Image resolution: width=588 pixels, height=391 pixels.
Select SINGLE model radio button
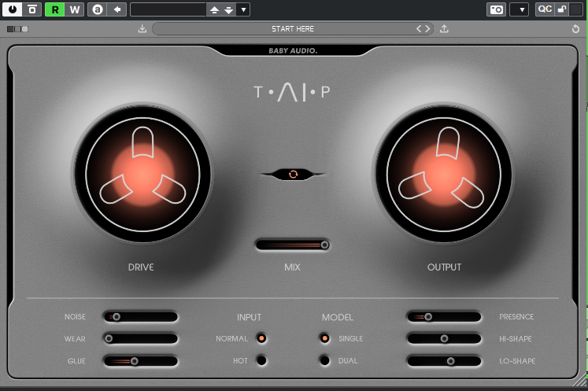click(324, 338)
